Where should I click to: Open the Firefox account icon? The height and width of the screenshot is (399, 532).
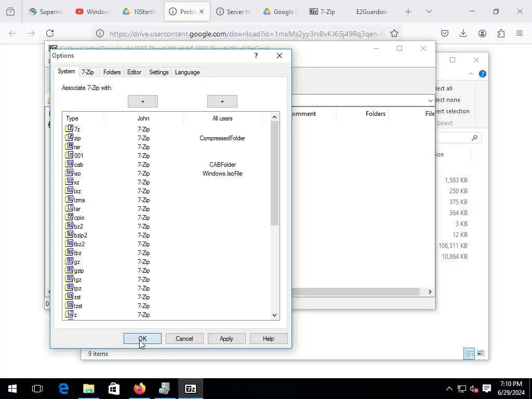click(482, 33)
